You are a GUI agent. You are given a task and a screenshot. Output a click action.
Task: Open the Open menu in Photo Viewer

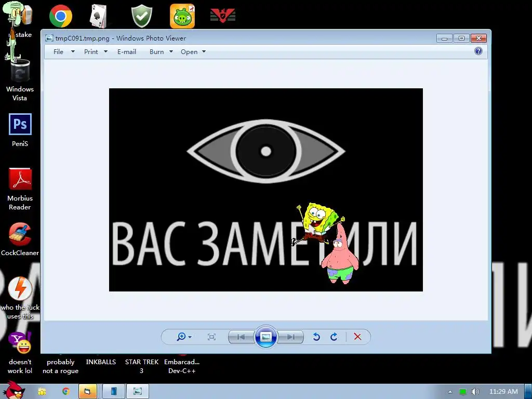189,51
